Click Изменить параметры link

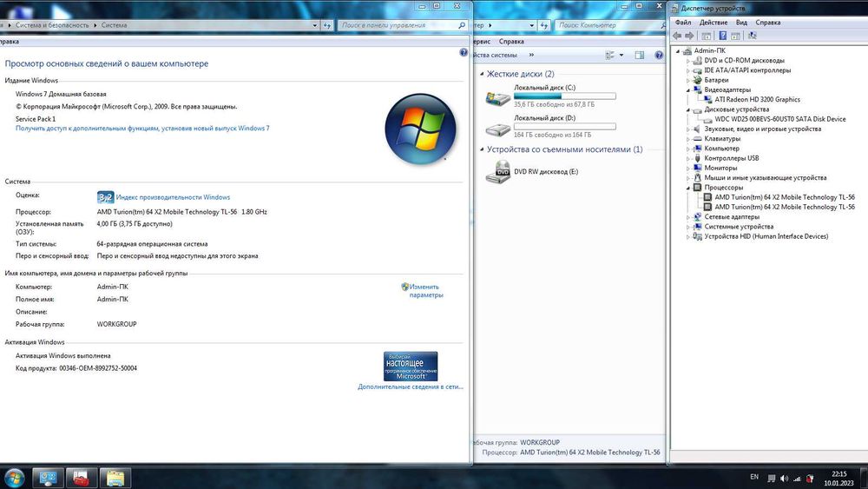point(425,291)
